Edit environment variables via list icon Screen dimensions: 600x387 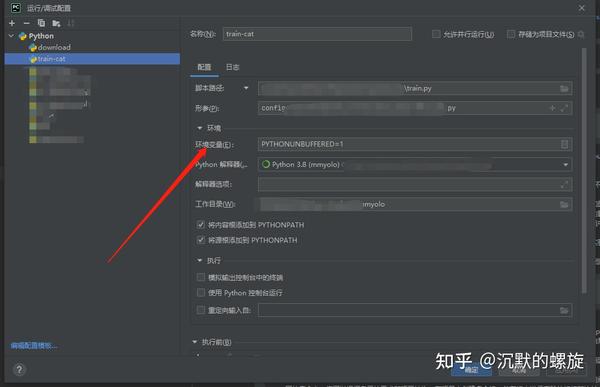[x=564, y=144]
